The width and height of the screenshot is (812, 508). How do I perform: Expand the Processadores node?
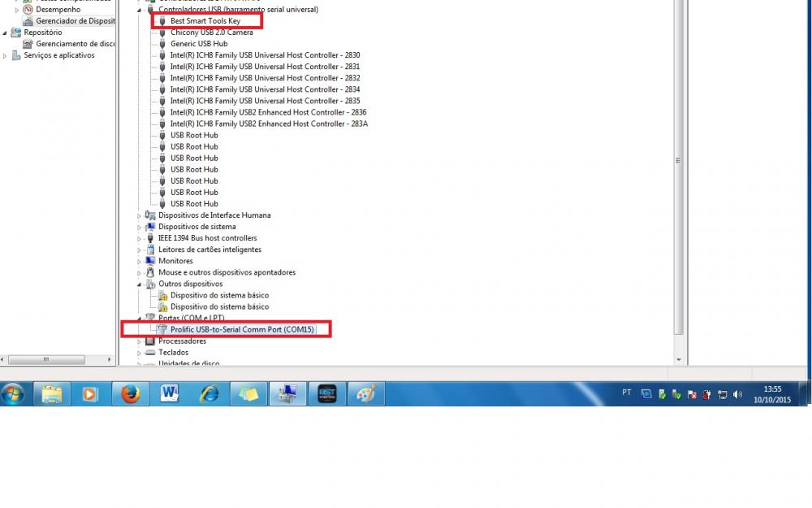pyautogui.click(x=139, y=341)
